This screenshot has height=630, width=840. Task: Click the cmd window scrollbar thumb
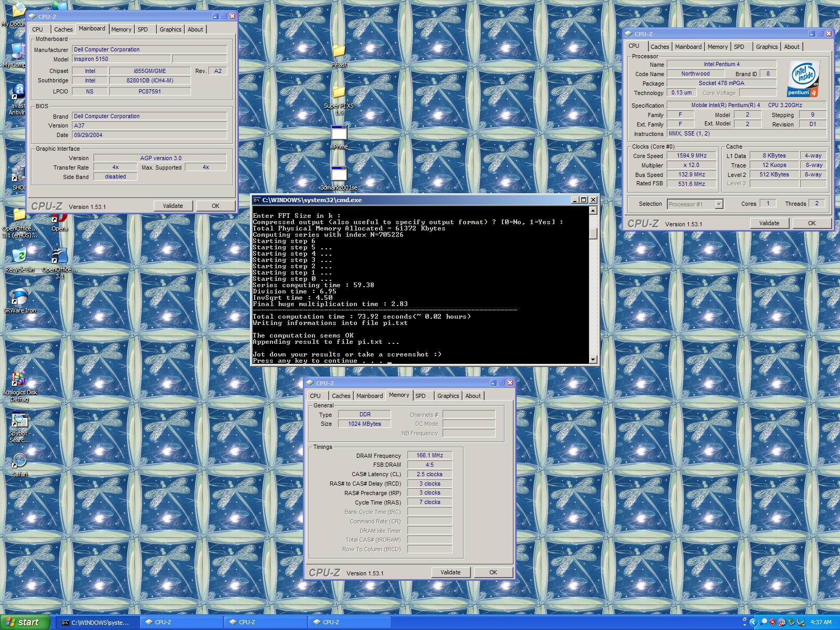(593, 234)
